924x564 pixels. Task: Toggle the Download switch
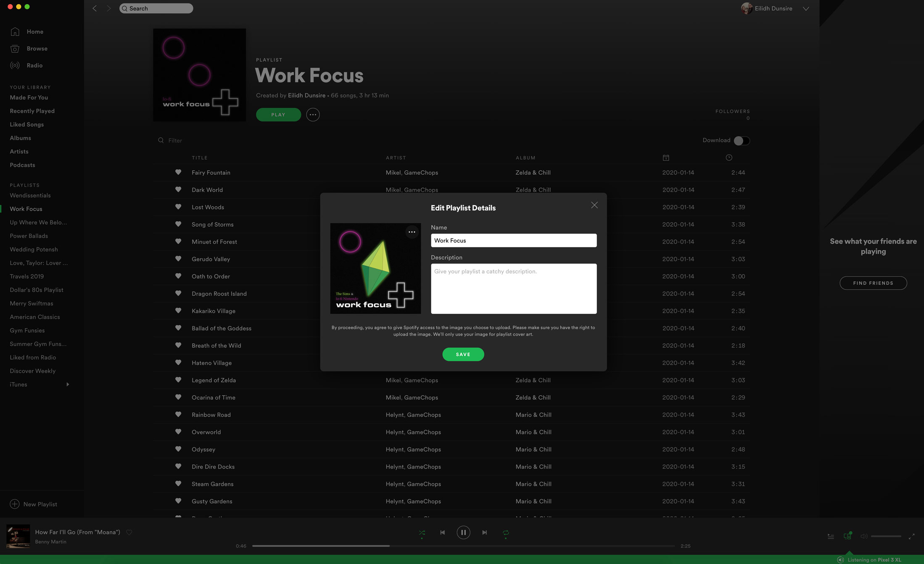[x=742, y=140]
